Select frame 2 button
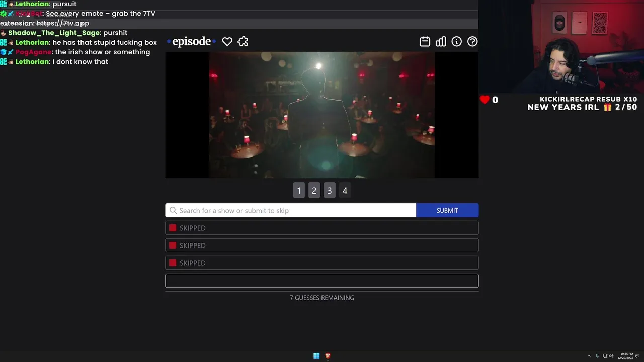 314,190
